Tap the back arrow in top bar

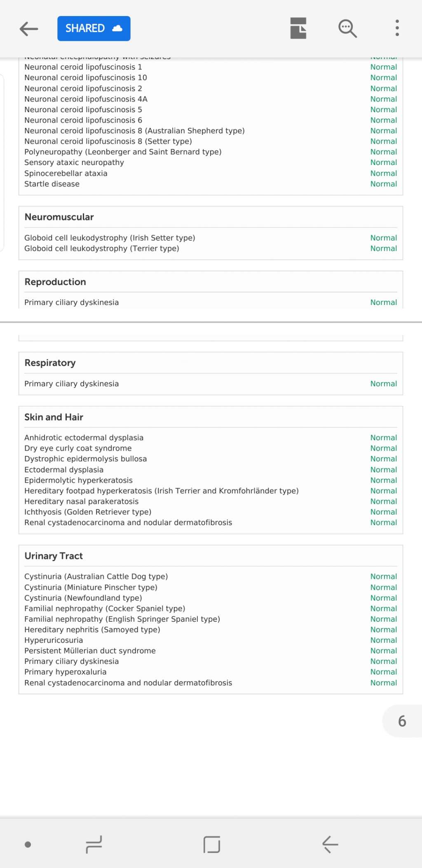[x=28, y=28]
